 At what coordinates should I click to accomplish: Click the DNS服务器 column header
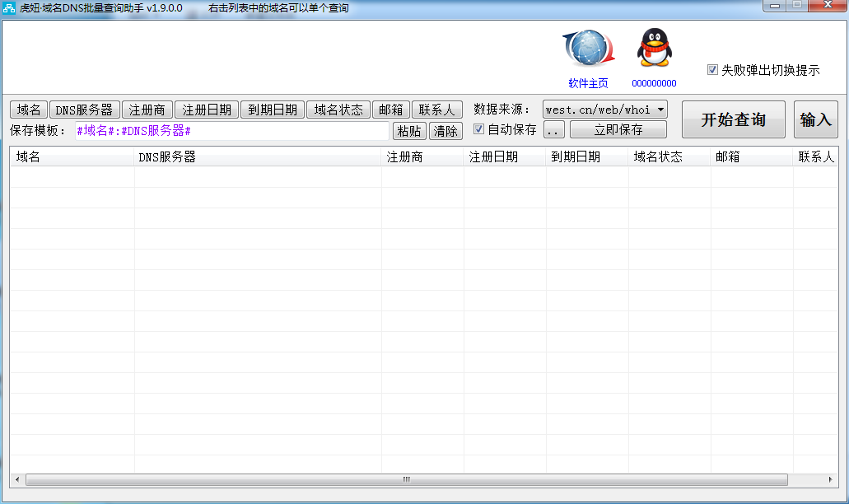pos(257,156)
